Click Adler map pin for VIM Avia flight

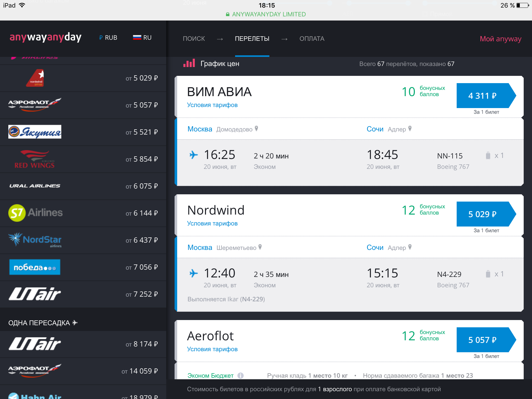[410, 129]
